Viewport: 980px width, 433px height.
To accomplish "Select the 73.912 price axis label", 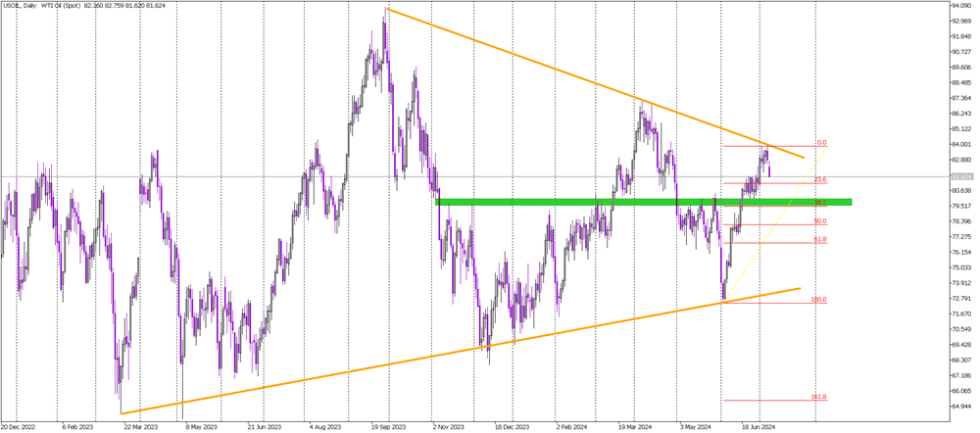I will pos(960,283).
